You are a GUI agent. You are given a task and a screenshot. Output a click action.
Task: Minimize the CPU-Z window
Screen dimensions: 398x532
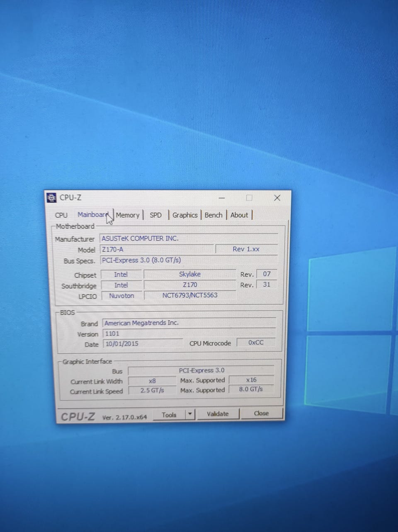[222, 198]
